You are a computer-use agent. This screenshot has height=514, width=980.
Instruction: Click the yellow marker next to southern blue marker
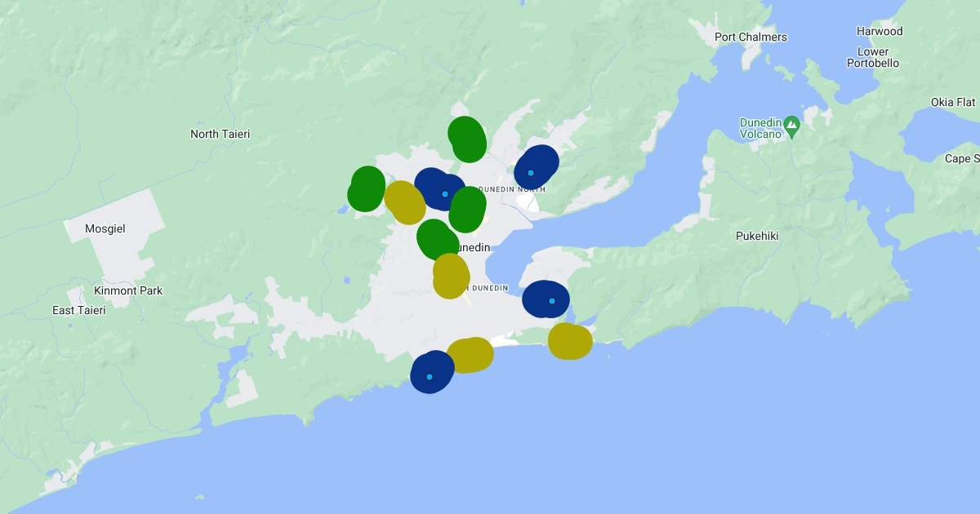tap(470, 355)
